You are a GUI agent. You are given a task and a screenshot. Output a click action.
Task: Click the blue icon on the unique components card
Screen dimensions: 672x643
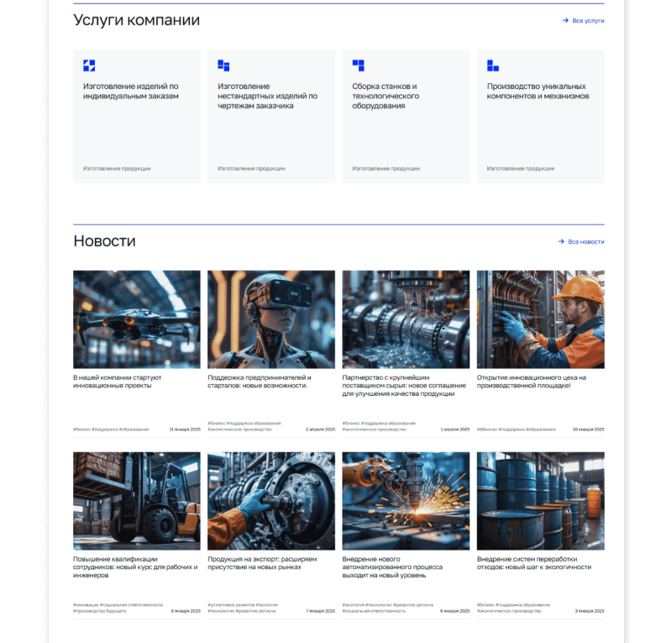pos(493,66)
